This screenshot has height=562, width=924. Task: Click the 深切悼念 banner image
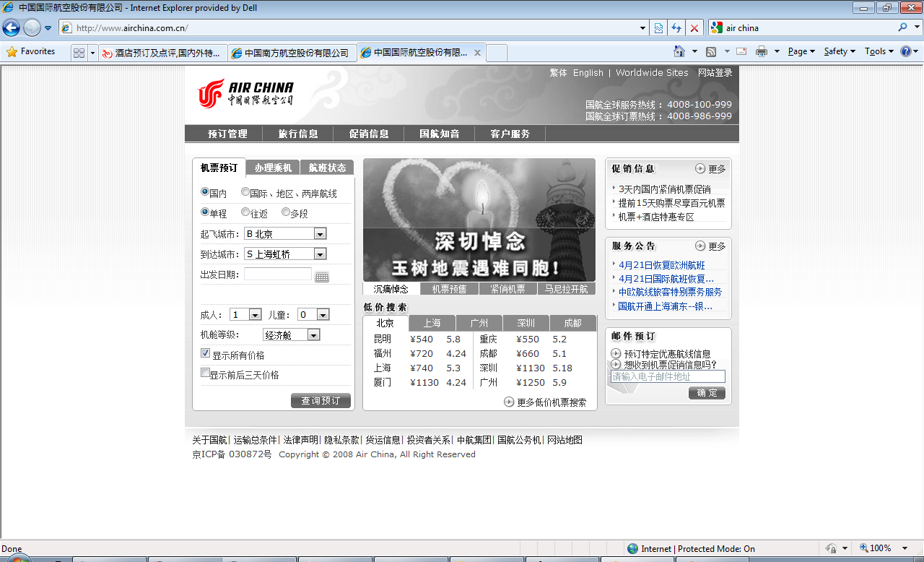(x=479, y=220)
